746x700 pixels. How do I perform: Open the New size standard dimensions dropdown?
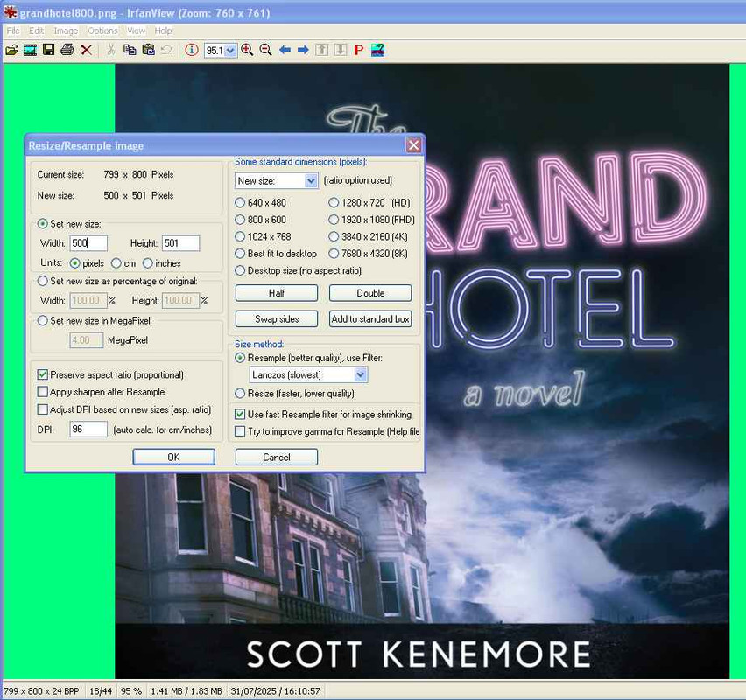(x=311, y=181)
